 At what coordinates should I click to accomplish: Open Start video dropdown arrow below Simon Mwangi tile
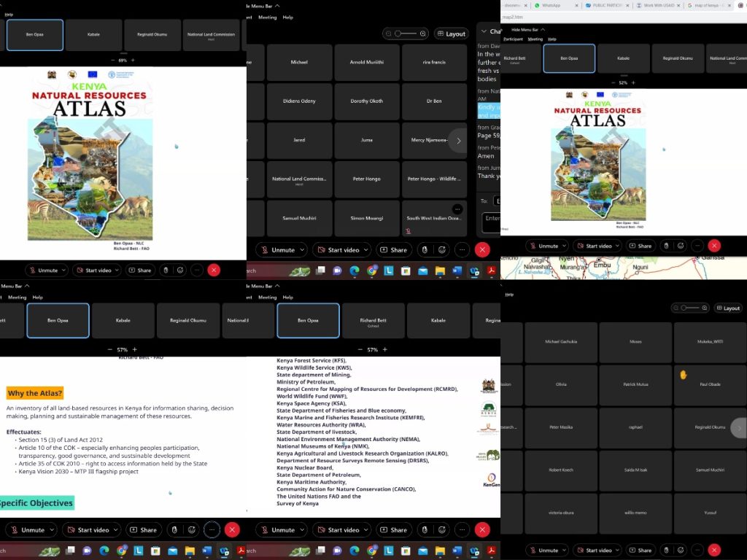click(x=366, y=250)
